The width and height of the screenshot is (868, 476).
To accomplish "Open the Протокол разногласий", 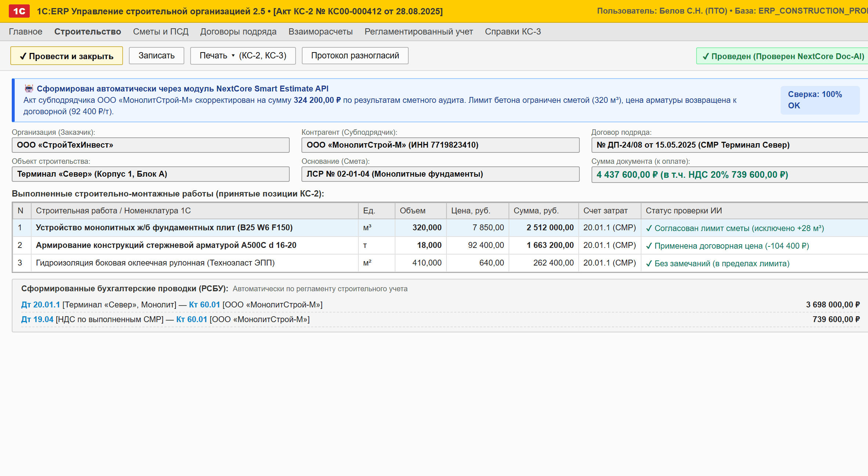I will pyautogui.click(x=355, y=56).
